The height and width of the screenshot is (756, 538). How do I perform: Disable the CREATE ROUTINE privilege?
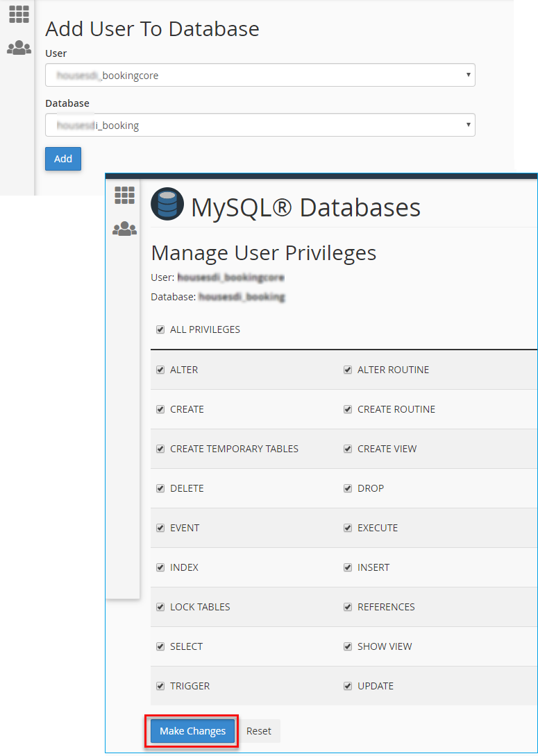[348, 409]
